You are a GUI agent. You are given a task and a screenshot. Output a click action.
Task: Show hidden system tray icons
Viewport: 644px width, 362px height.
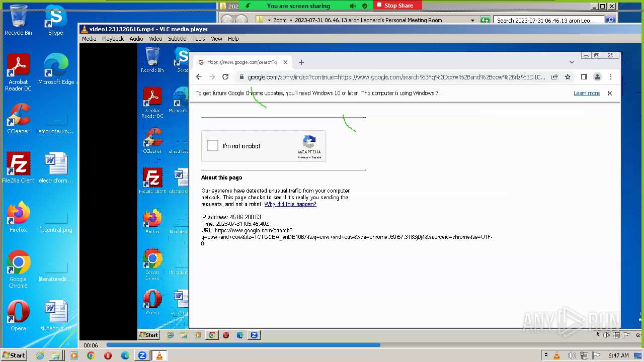(546, 355)
